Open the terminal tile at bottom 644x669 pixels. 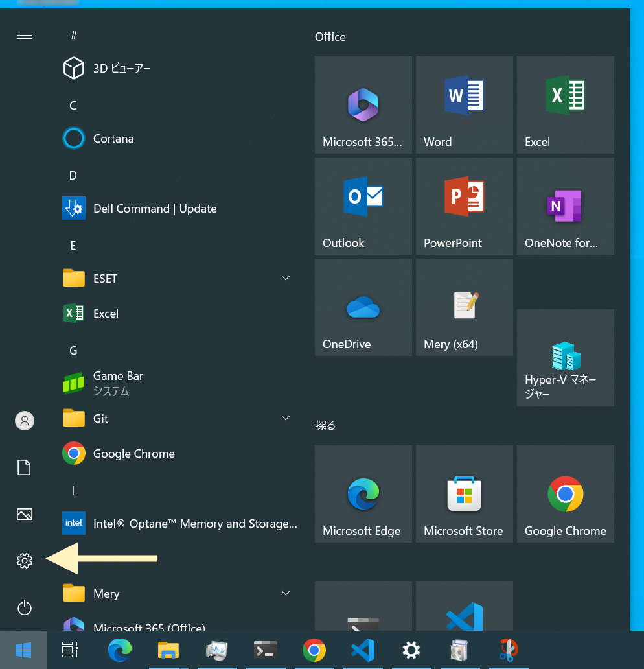click(363, 606)
